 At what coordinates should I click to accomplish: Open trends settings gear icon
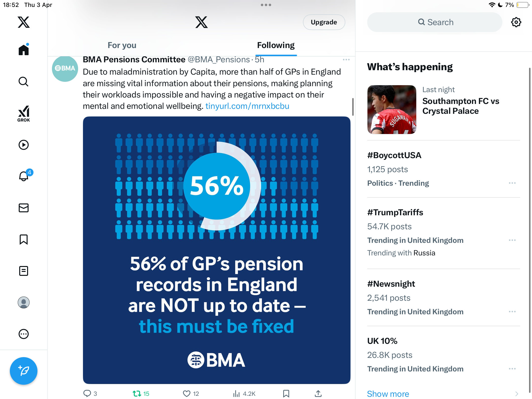pyautogui.click(x=516, y=22)
